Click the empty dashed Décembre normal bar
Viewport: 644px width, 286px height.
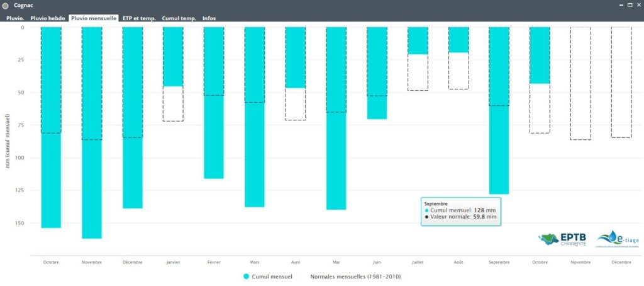621,82
